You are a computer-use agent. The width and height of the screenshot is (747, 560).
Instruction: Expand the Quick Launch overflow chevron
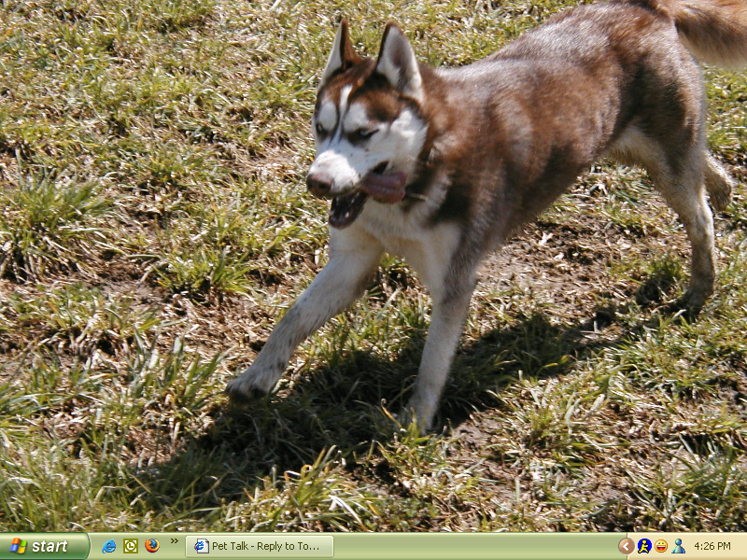(175, 540)
